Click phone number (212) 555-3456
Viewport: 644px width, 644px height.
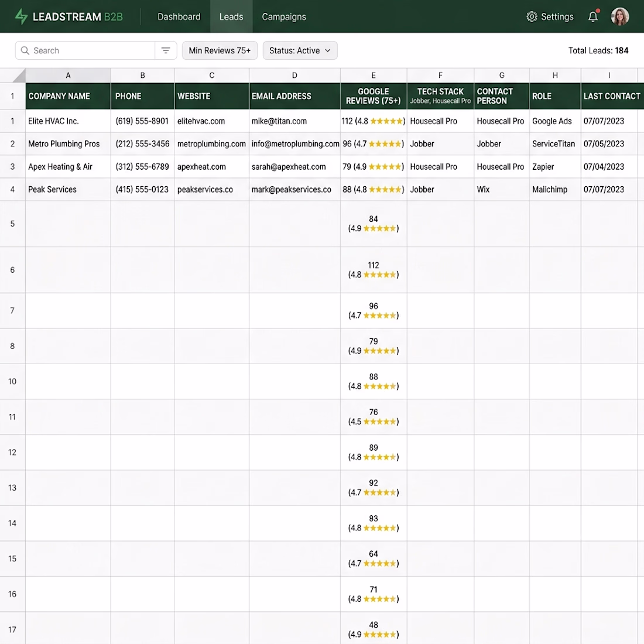click(142, 144)
